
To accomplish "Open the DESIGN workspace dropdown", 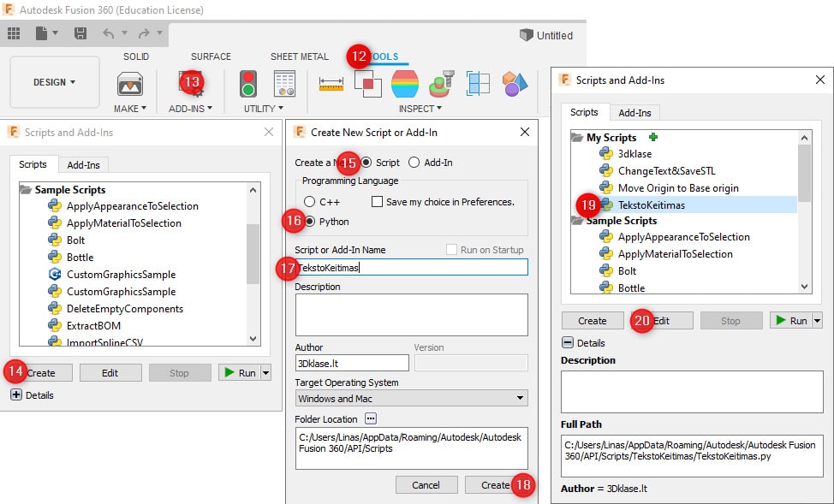I will 54,82.
